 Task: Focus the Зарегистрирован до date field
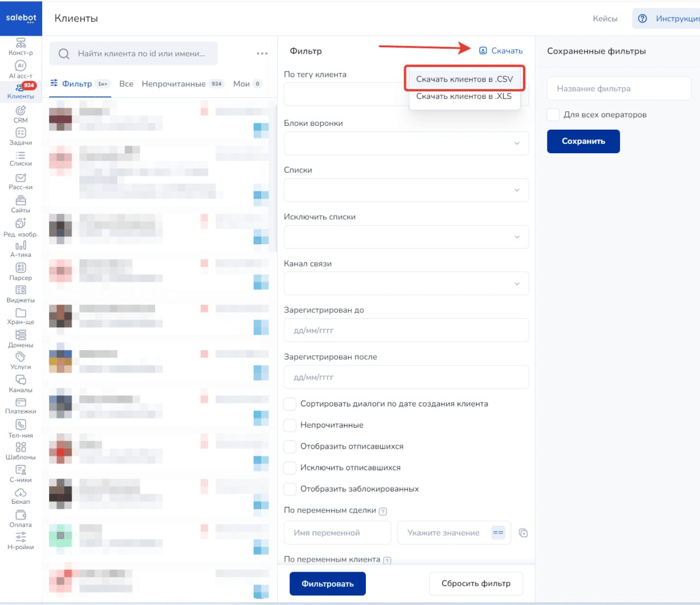[x=406, y=330]
